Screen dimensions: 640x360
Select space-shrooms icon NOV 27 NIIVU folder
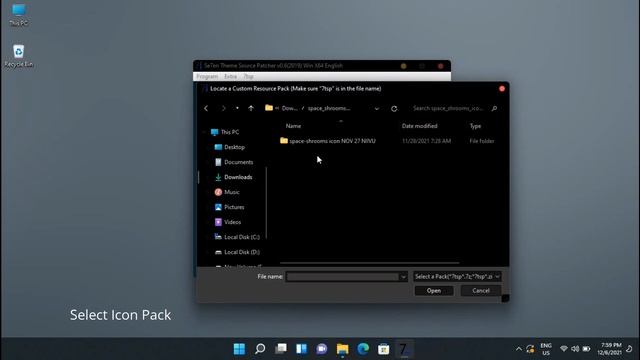click(x=328, y=141)
